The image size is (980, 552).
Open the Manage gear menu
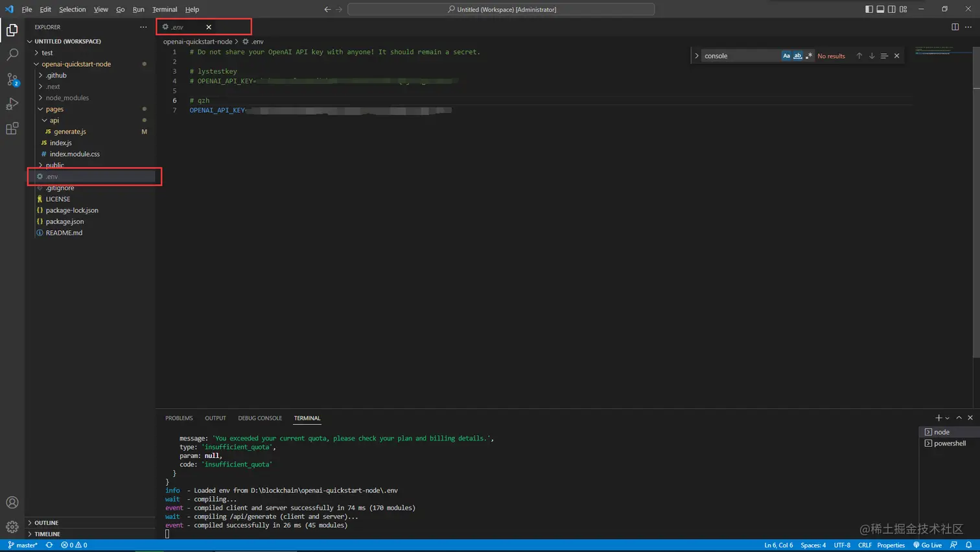[12, 527]
